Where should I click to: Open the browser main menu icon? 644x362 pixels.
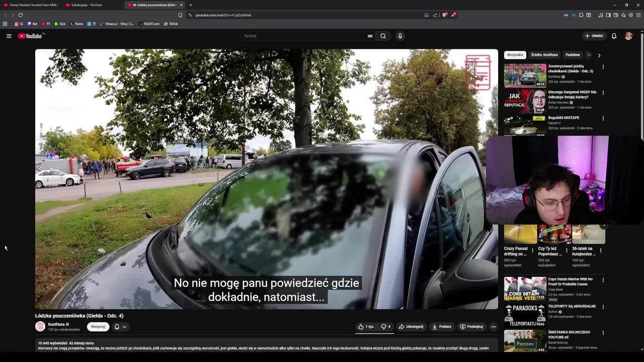(x=638, y=15)
